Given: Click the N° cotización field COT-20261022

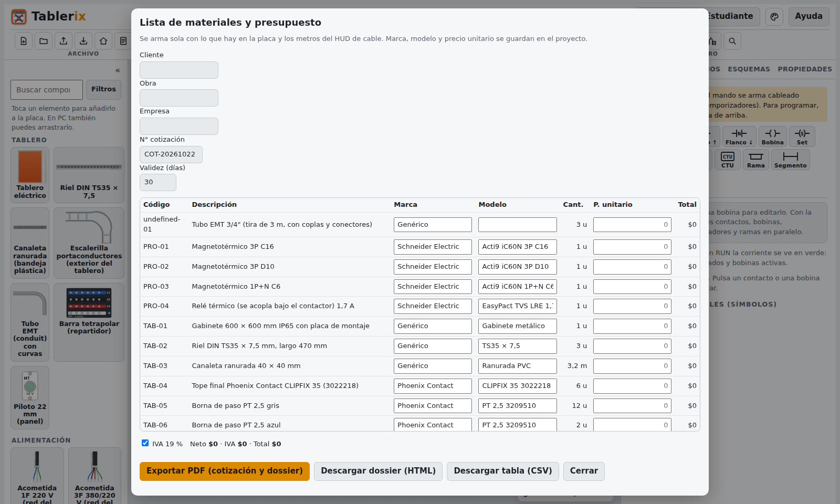Looking at the screenshot, I should pyautogui.click(x=171, y=154).
